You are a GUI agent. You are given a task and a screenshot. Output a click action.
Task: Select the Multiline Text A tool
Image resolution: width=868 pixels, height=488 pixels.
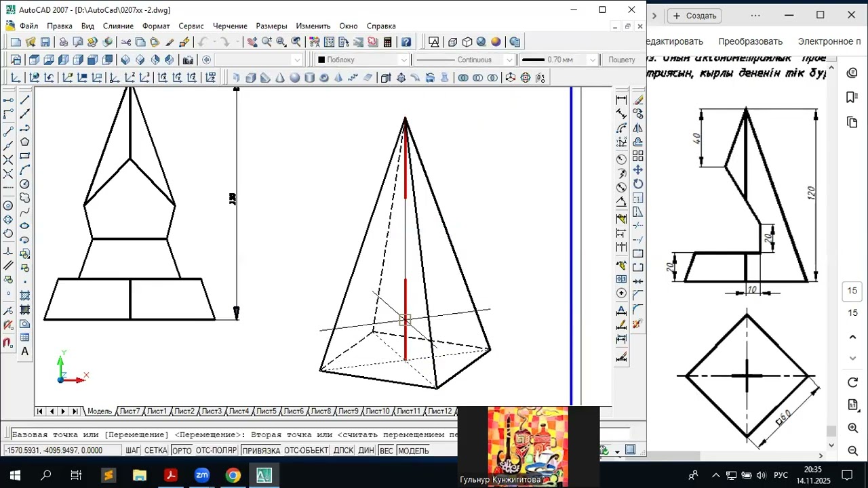25,351
